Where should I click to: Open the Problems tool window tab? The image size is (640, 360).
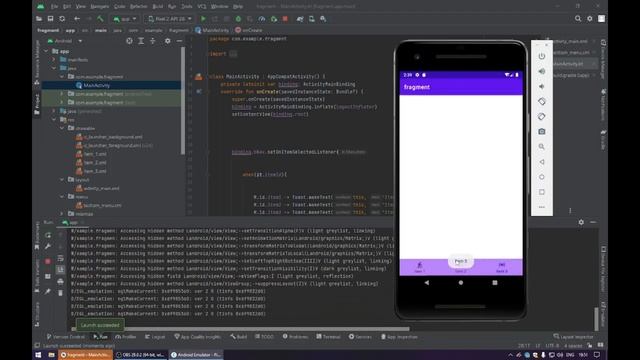pyautogui.click(x=295, y=337)
